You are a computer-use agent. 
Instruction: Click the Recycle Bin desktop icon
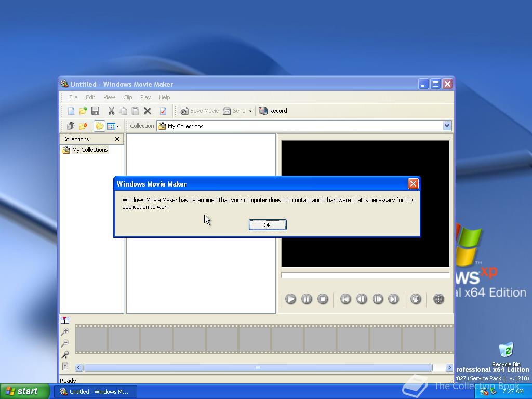coord(506,354)
